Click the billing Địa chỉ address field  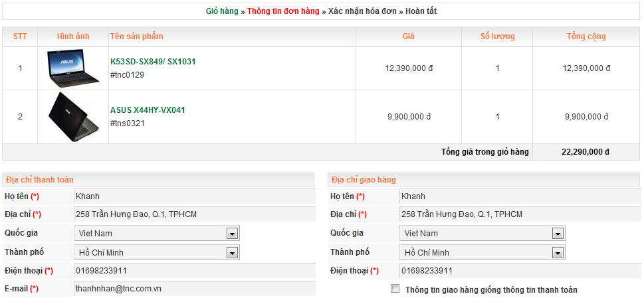[195, 214]
